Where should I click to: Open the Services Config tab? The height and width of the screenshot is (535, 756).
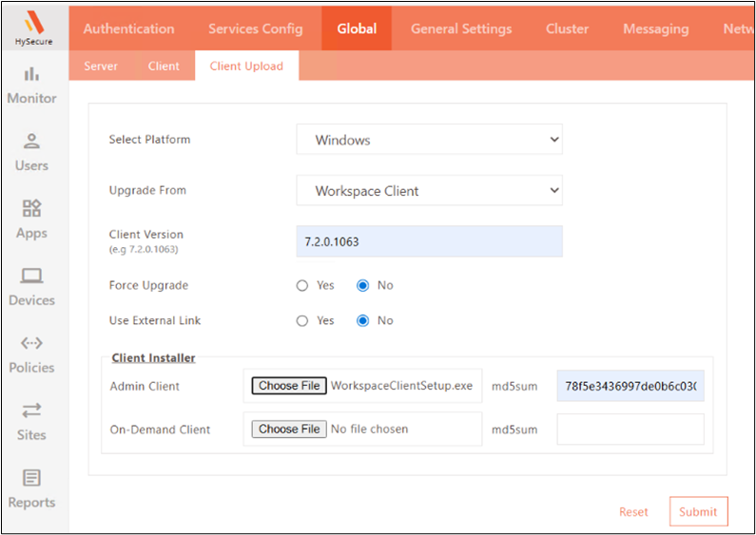255,29
